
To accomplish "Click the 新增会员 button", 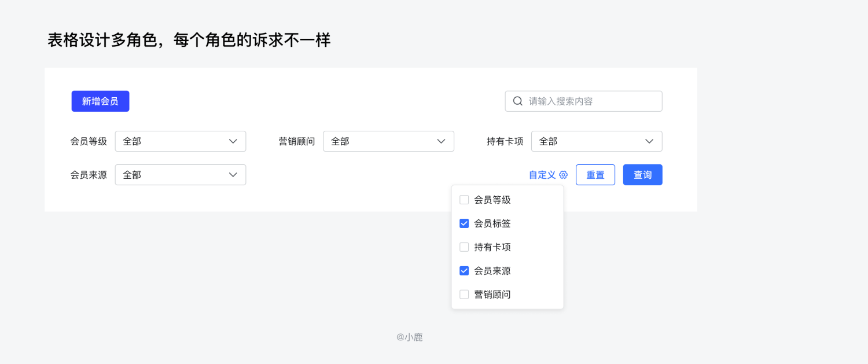I will pos(100,101).
